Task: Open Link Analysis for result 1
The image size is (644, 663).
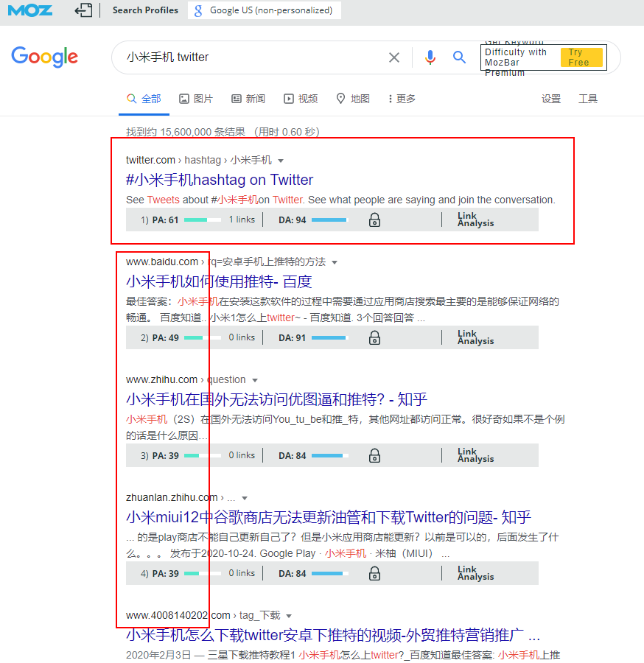Action: pyautogui.click(x=475, y=220)
